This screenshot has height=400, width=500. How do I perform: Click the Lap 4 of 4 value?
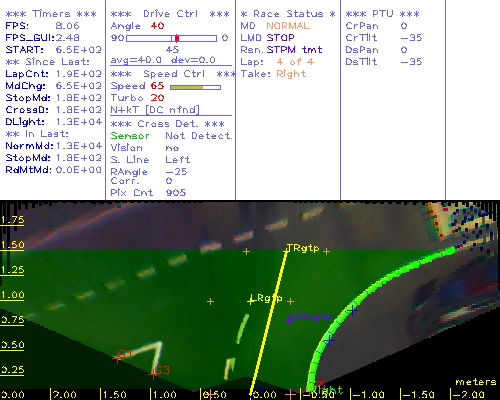point(295,62)
